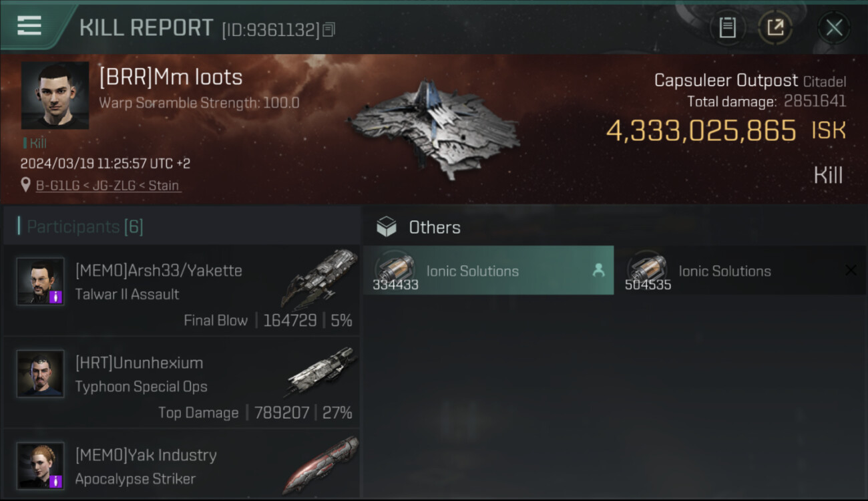Image resolution: width=868 pixels, height=501 pixels.
Task: View the Mm loots pilot portrait
Action: pyautogui.click(x=55, y=96)
